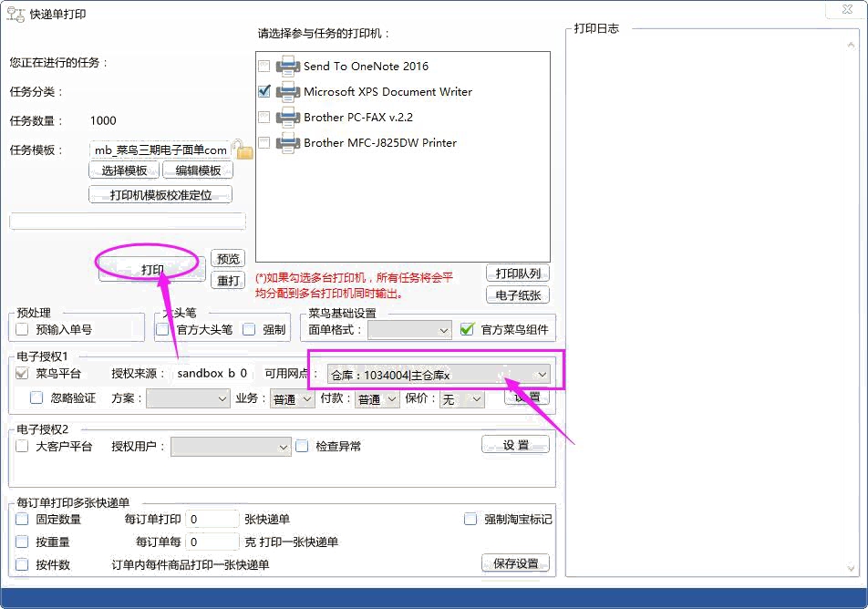
Task: Click the 打印 button
Action: (152, 270)
